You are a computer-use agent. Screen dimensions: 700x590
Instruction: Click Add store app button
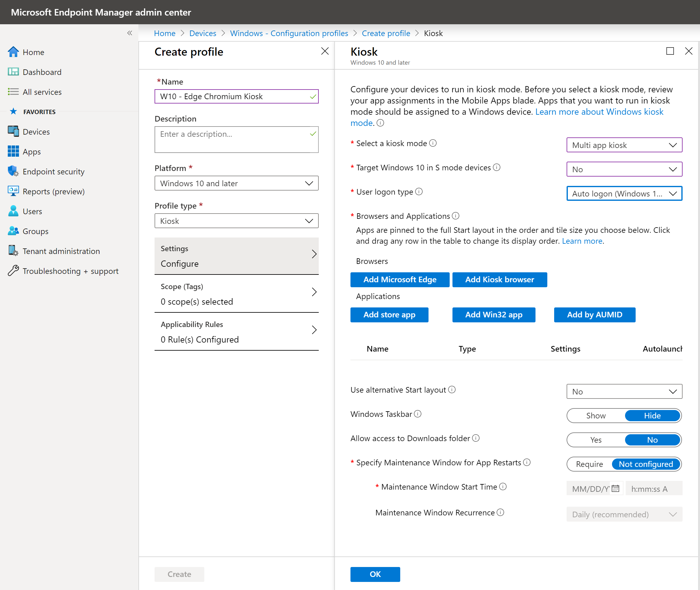pyautogui.click(x=389, y=314)
